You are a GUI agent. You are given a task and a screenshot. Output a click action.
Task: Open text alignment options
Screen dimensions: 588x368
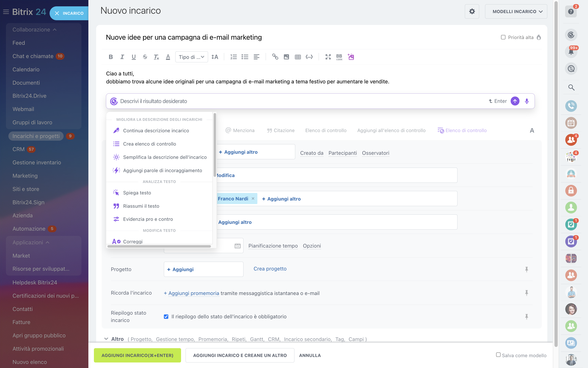point(256,57)
